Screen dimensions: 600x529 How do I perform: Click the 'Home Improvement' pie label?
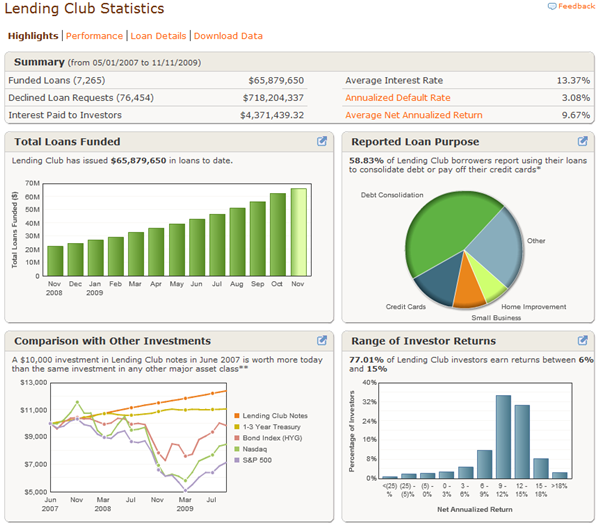click(534, 307)
